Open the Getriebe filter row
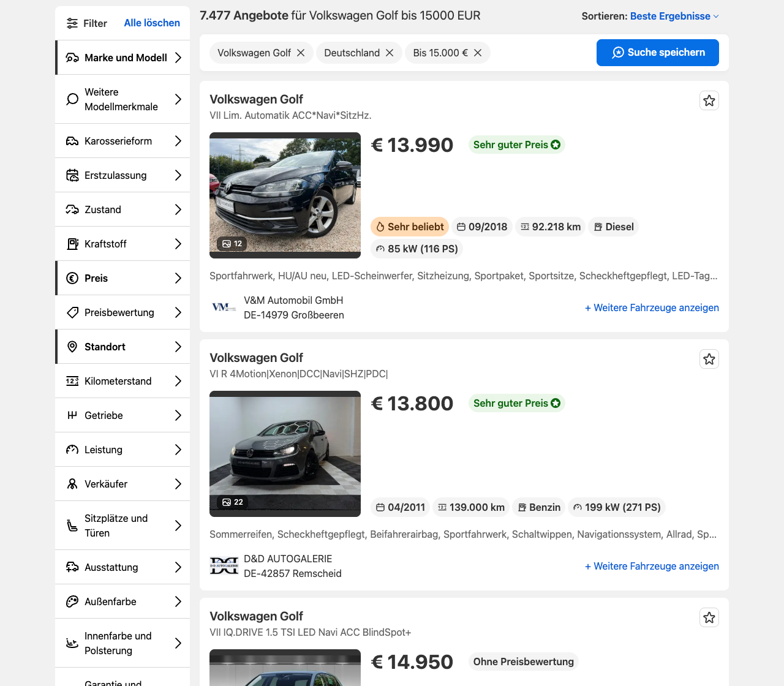 123,415
